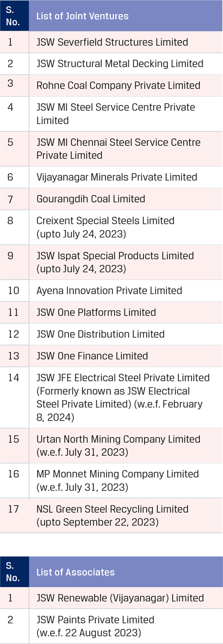This screenshot has width=223, height=644.
Task: Select JSW Severfield Structures Limited entry
Action: click(x=112, y=42)
